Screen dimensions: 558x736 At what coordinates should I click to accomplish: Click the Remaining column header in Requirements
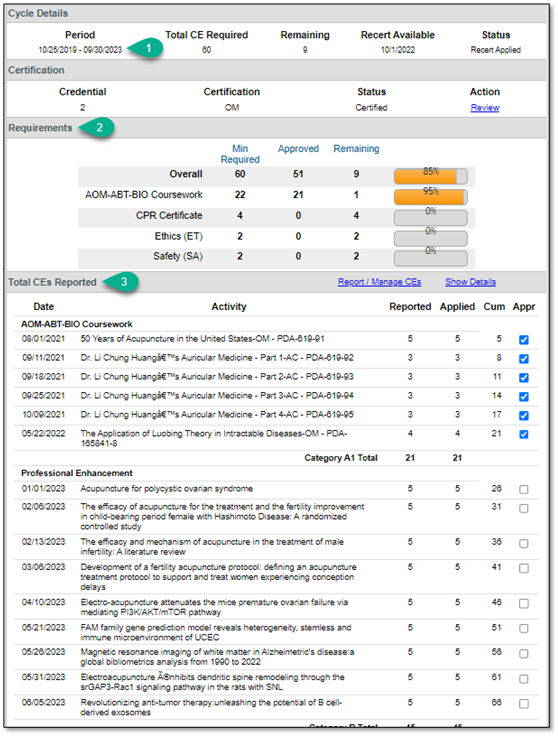tap(356, 149)
